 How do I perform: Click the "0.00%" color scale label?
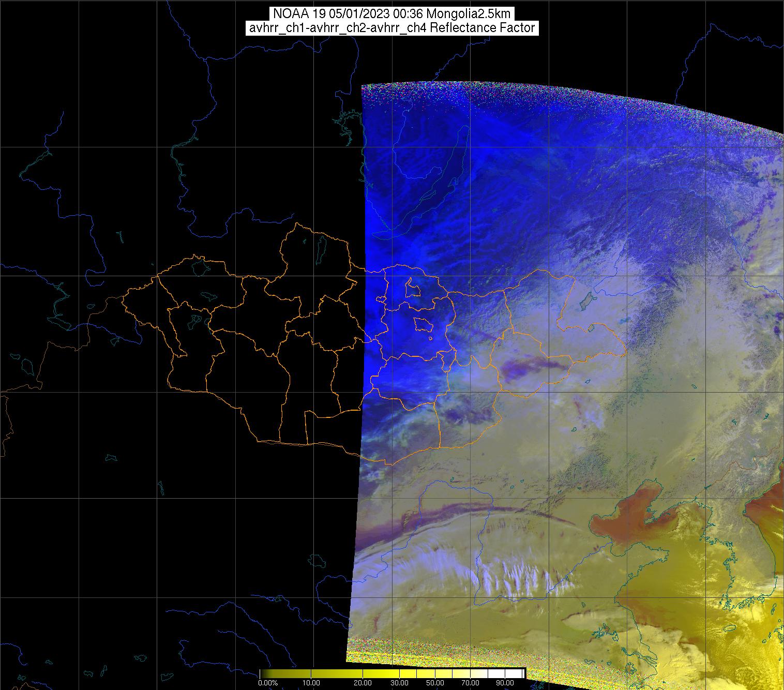coord(268,683)
